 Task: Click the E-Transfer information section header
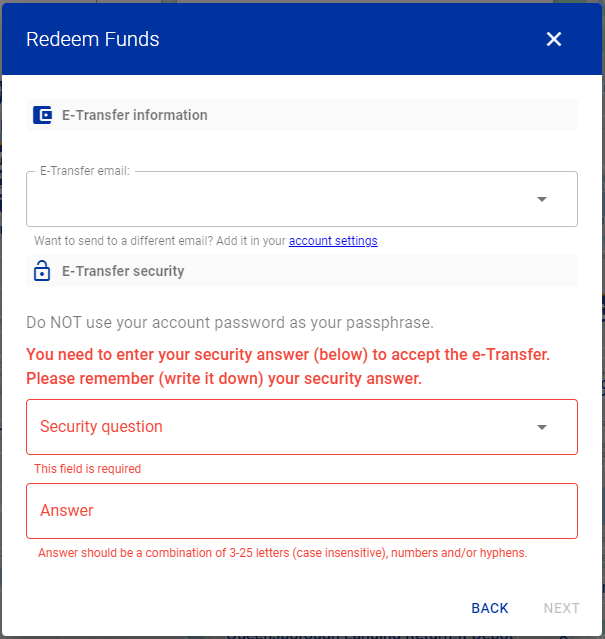pyautogui.click(x=302, y=115)
